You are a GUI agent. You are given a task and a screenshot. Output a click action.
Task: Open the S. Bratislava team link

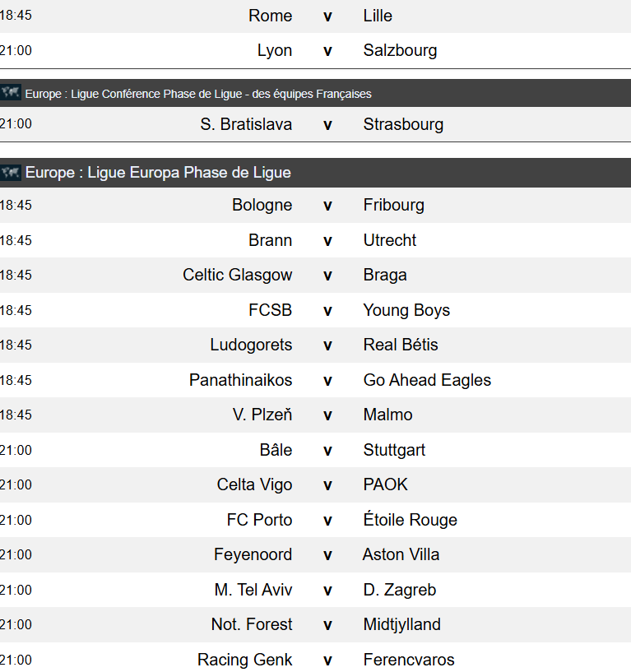[x=246, y=124]
